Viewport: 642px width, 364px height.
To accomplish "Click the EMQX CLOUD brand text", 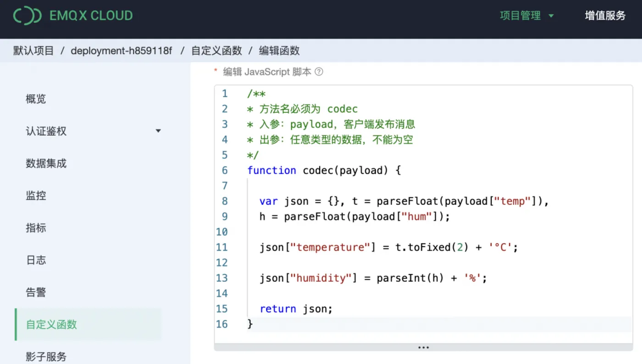I will [x=91, y=16].
